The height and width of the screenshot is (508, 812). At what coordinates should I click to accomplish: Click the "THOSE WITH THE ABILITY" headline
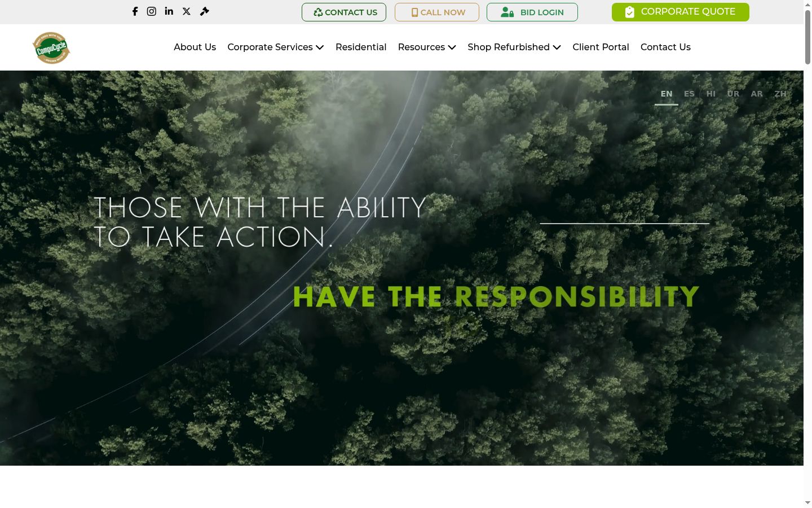pos(260,207)
